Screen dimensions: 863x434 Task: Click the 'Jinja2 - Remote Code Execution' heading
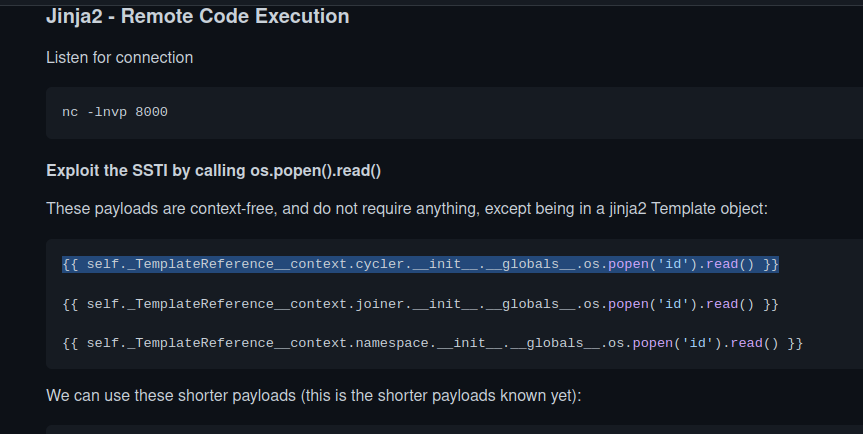click(x=198, y=16)
